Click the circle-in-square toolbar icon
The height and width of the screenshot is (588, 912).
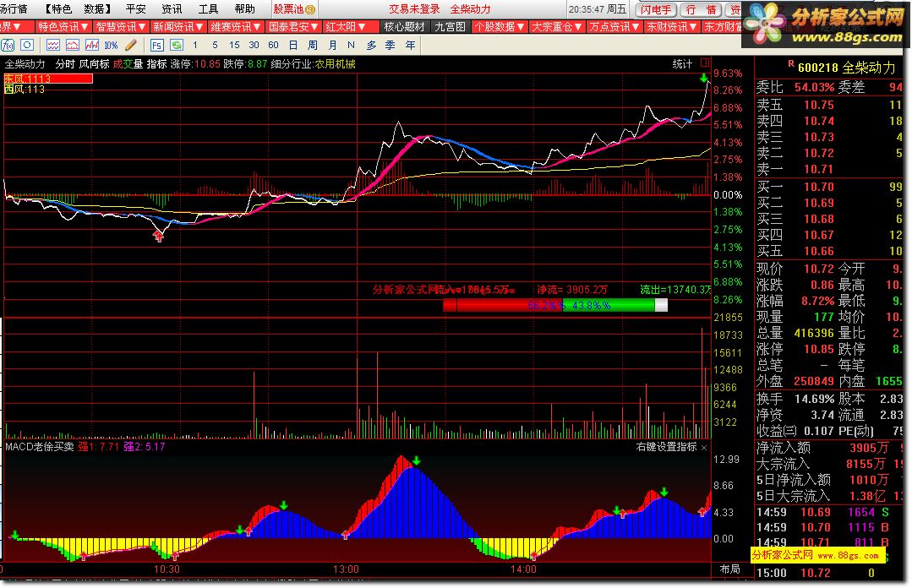pos(27,45)
